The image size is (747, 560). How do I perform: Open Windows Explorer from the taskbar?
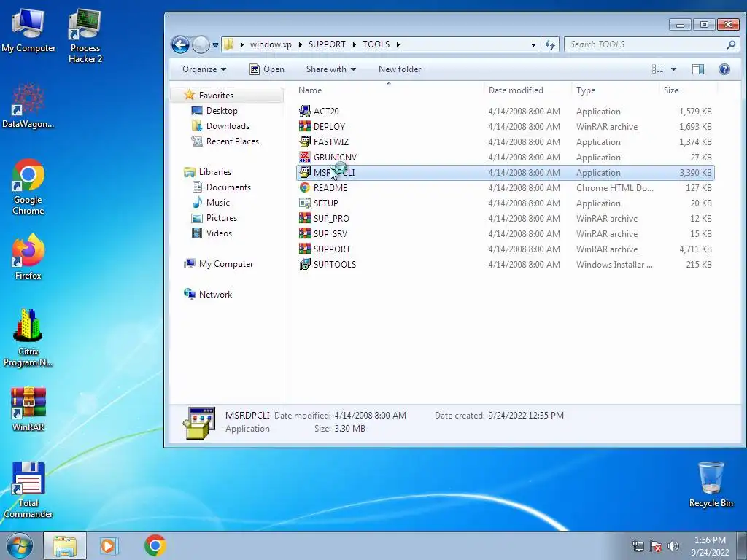click(x=65, y=545)
